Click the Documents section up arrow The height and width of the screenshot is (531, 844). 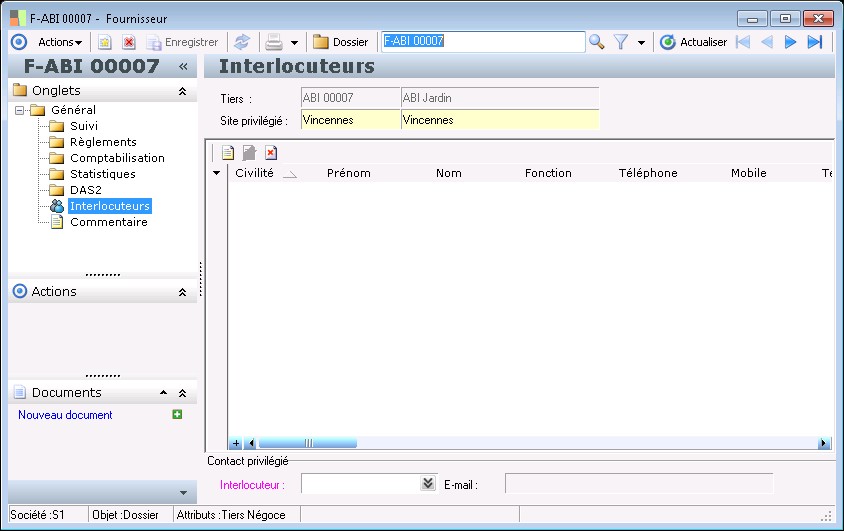coord(164,393)
